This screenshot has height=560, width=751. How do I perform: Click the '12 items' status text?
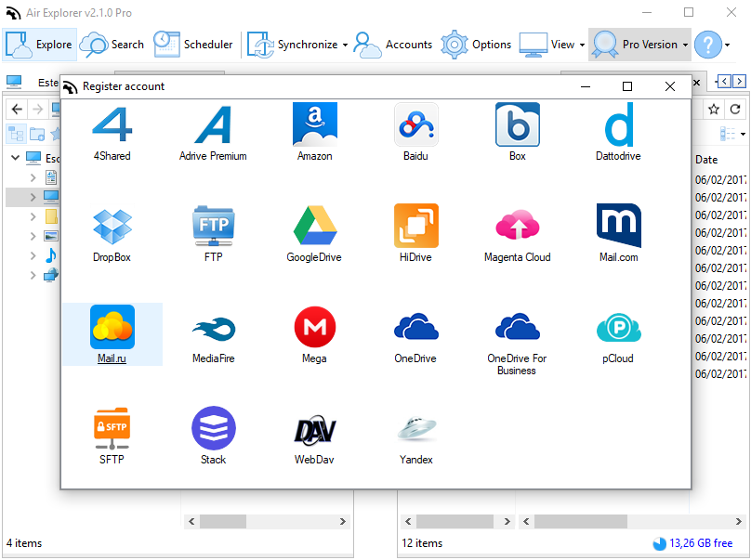(x=422, y=543)
